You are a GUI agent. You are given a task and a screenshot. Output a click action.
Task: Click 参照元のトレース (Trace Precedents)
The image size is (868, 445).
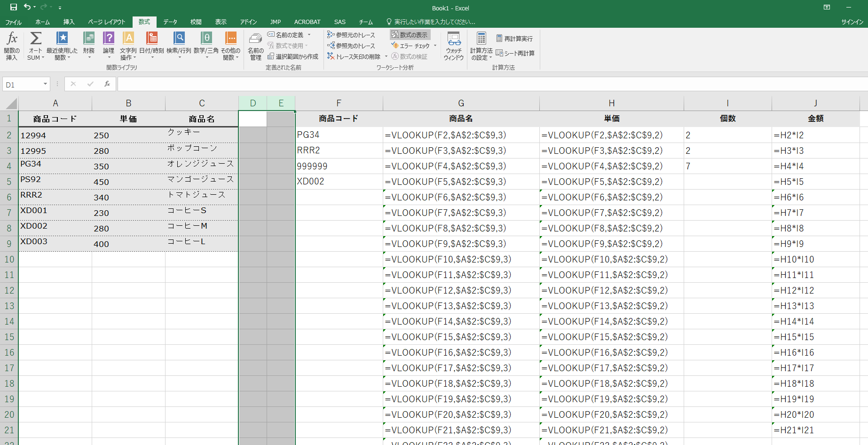coord(351,35)
